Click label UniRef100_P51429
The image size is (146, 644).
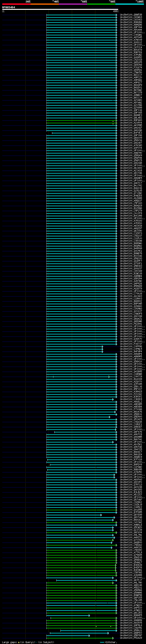131,638
